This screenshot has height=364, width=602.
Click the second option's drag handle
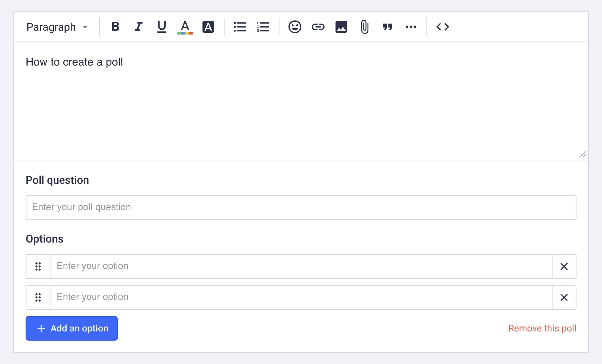(38, 297)
